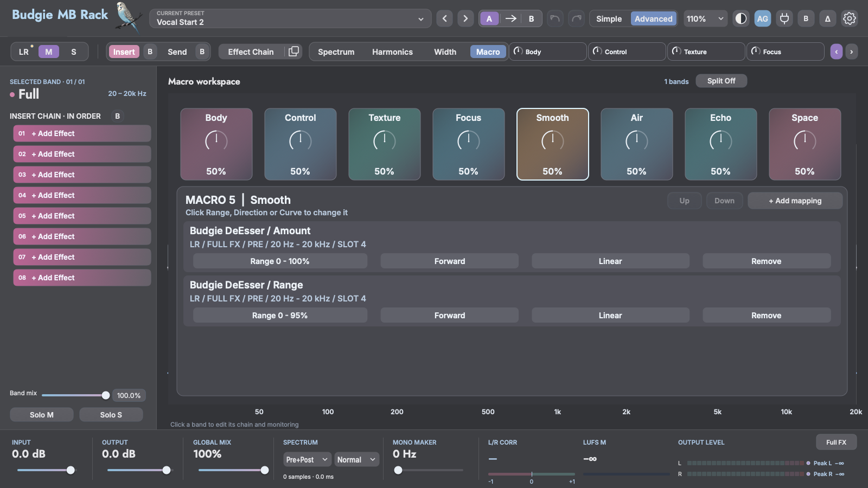Screen dimensions: 868x488
Task: Click the budgie bird logo
Action: point(128,16)
